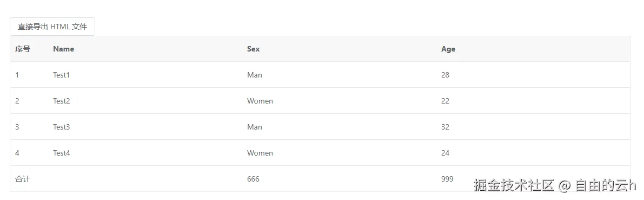Click the 合计 footer cell
Image resolution: width=644 pixels, height=200 pixels.
(23, 179)
